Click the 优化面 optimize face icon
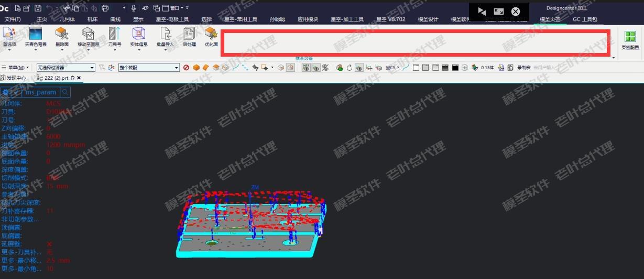The height and width of the screenshot is (279, 644). click(211, 34)
